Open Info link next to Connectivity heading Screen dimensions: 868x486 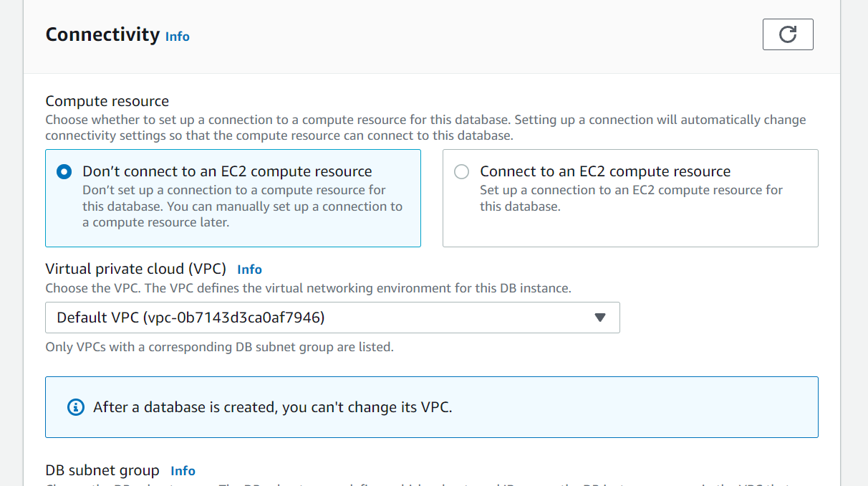coord(178,37)
